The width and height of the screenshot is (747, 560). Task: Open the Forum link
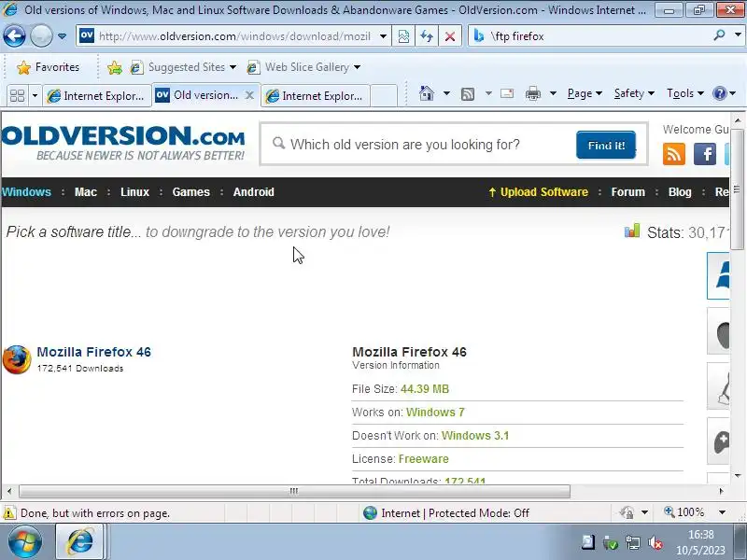tap(627, 192)
